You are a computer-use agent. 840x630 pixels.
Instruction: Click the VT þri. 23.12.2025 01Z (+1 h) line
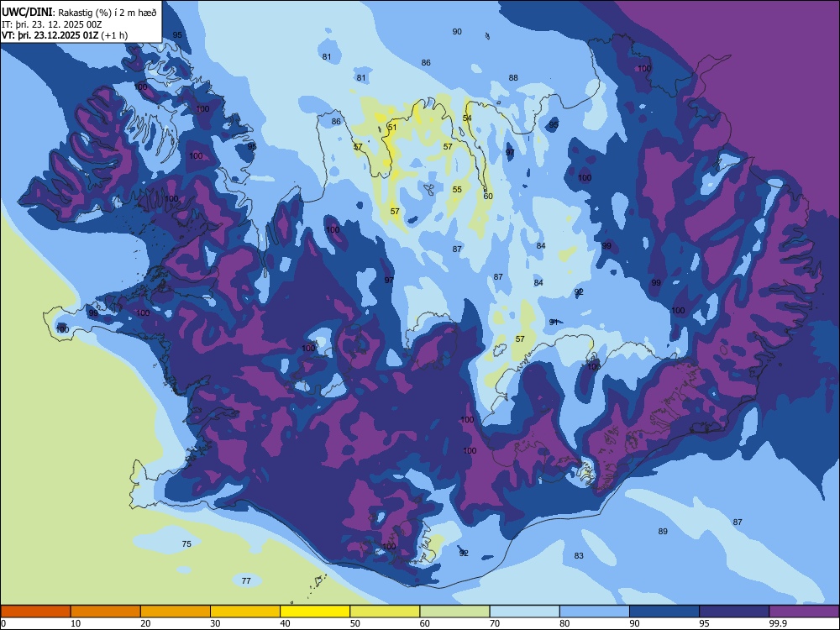(65, 35)
